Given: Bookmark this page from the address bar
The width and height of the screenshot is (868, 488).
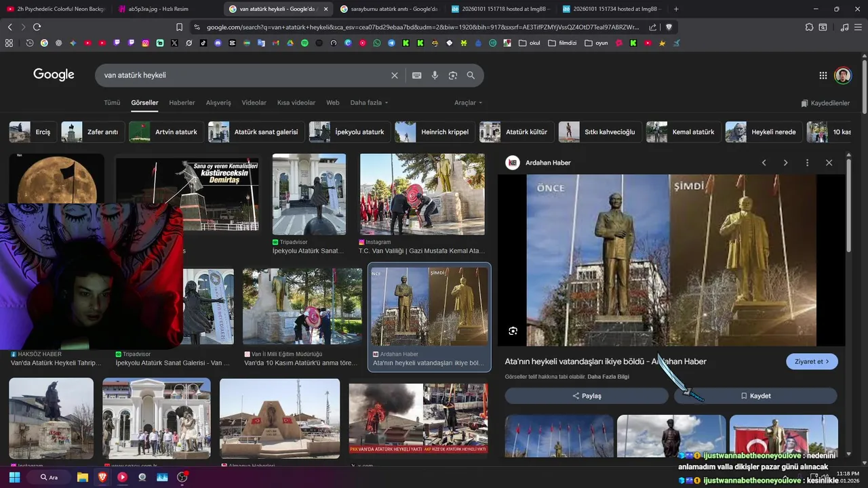Looking at the screenshot, I should (179, 27).
